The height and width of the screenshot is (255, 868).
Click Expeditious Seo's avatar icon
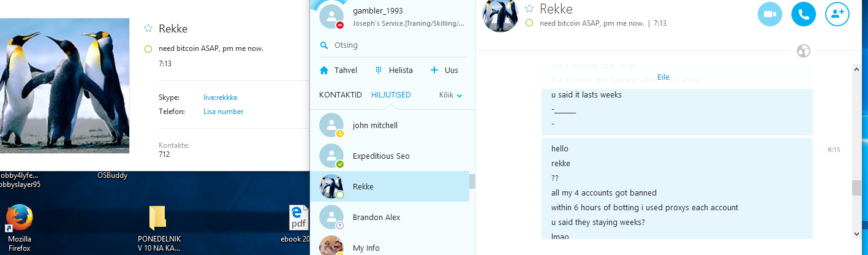coord(331,156)
